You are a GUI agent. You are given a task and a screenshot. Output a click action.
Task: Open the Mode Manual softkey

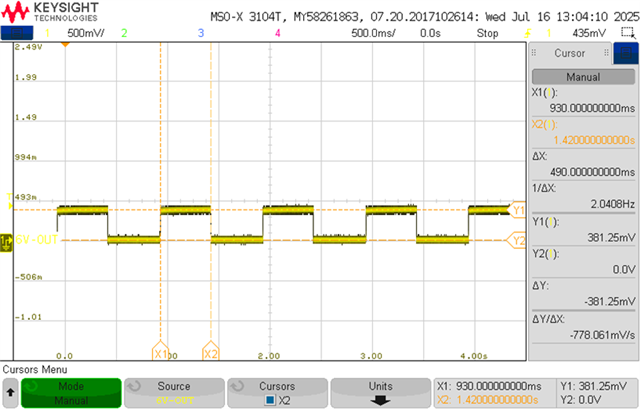(x=71, y=393)
